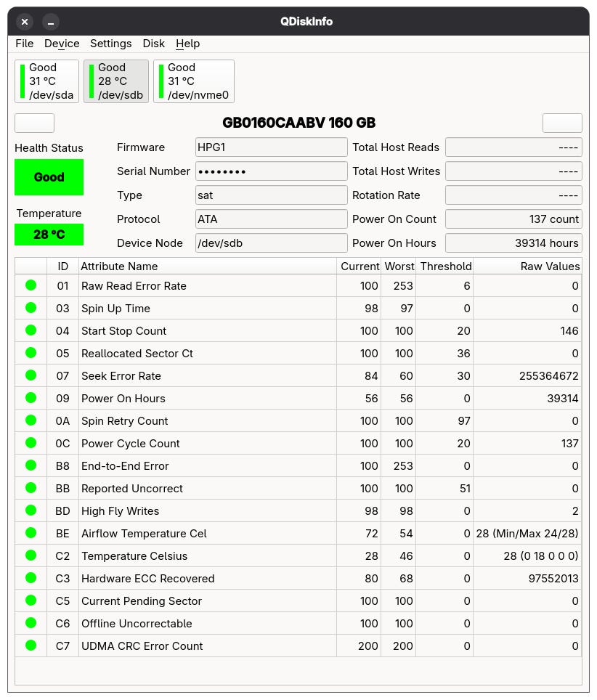Click the Rotation Rate field
This screenshot has width=597, height=700.
(514, 195)
